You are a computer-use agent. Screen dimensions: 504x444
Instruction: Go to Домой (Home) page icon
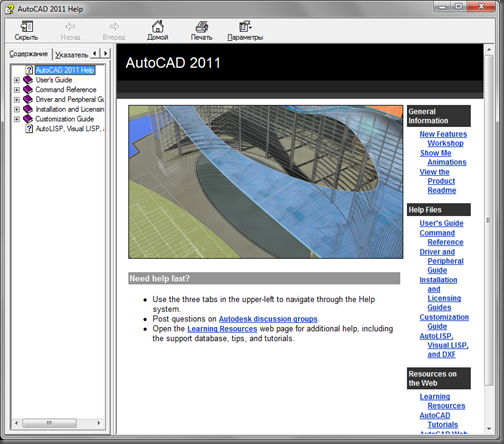158,27
